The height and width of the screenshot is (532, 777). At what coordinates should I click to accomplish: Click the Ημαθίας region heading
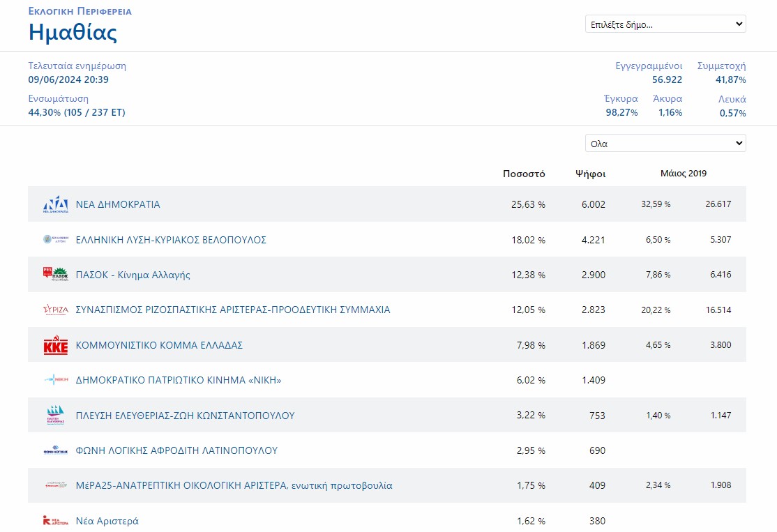point(73,32)
